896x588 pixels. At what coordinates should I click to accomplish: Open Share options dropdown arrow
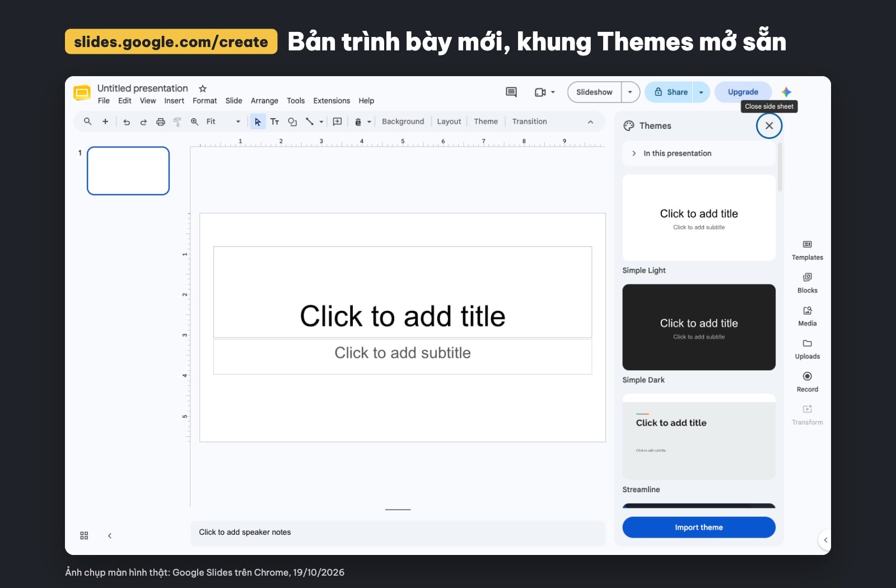pyautogui.click(x=701, y=92)
